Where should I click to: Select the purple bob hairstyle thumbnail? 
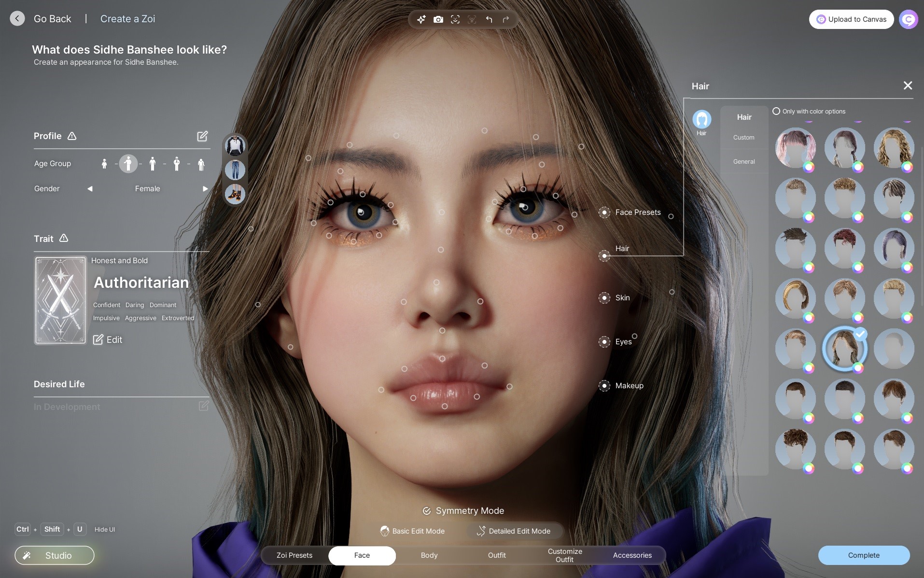tap(893, 248)
